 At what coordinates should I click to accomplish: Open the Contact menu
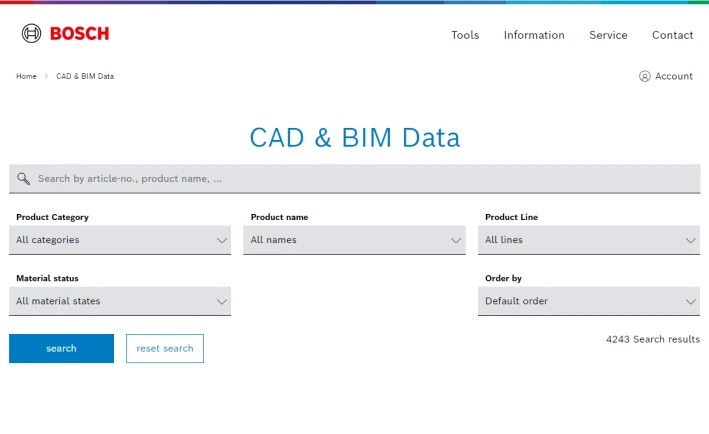pyautogui.click(x=672, y=35)
